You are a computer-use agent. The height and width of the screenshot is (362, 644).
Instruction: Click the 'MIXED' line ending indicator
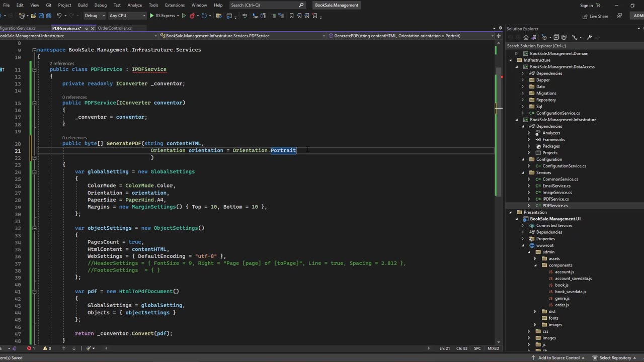(494, 348)
